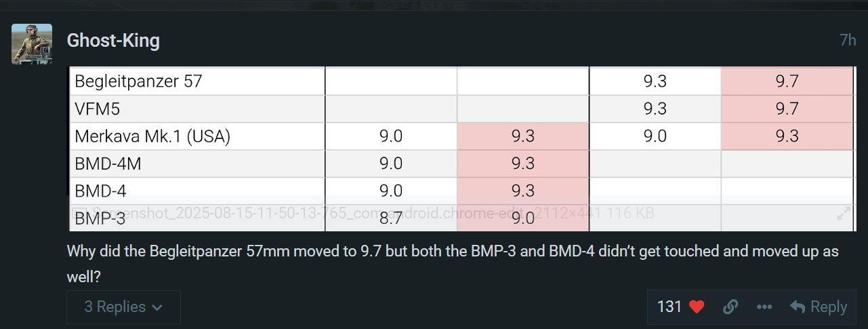Click the small image icon beside the filename
Viewport: 868px width, 329px height.
click(x=78, y=214)
